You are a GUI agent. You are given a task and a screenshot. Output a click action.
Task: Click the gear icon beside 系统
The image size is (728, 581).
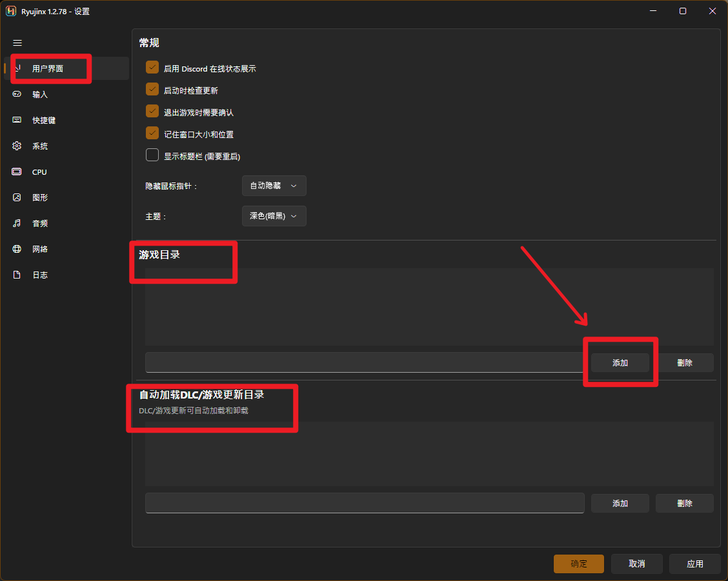click(x=17, y=146)
